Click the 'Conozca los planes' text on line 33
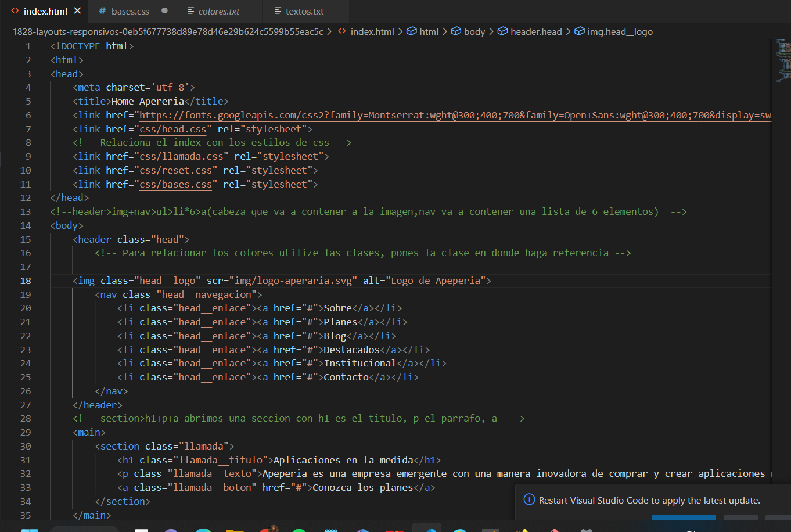Viewport: 791px width, 532px height. click(363, 487)
